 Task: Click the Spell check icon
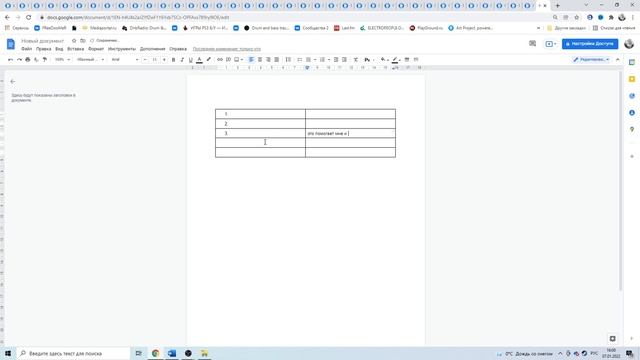(x=36, y=60)
